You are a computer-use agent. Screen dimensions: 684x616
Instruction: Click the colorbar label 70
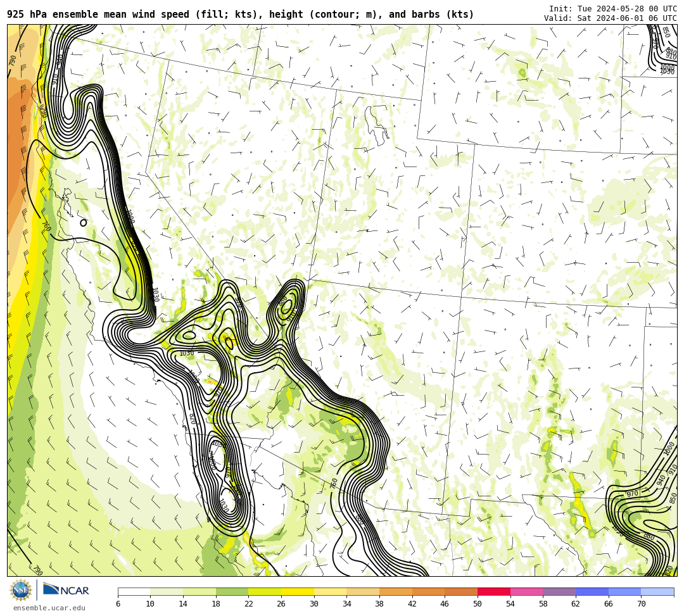click(641, 604)
